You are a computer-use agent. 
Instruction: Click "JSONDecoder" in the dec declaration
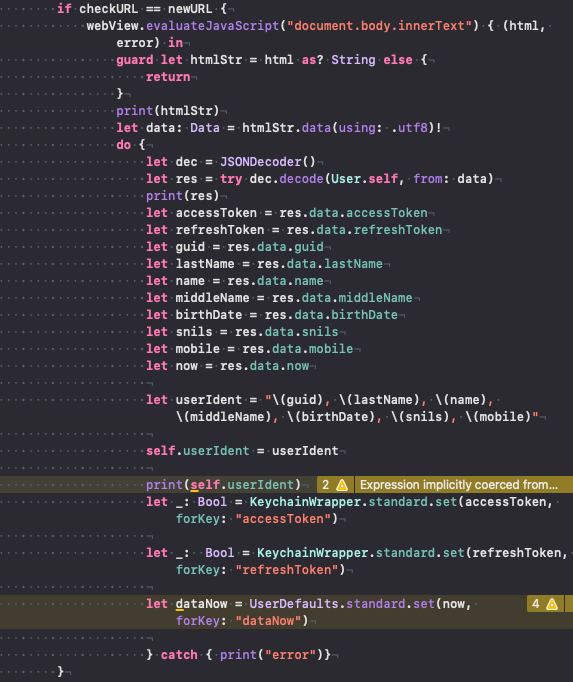click(260, 161)
